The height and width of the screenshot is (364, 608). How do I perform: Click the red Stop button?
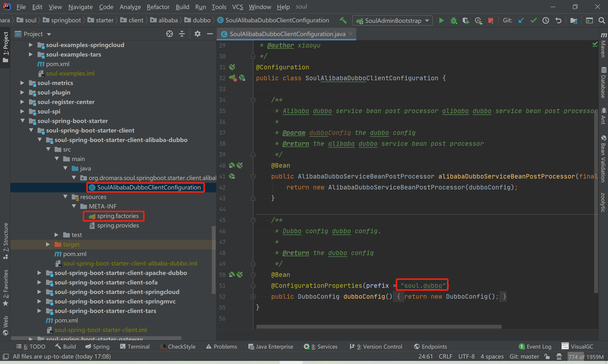(490, 21)
